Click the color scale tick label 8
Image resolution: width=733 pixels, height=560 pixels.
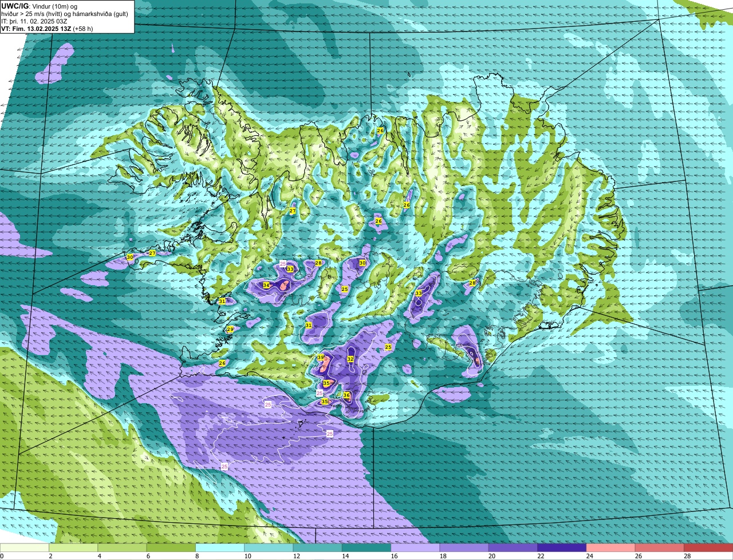tap(196, 556)
